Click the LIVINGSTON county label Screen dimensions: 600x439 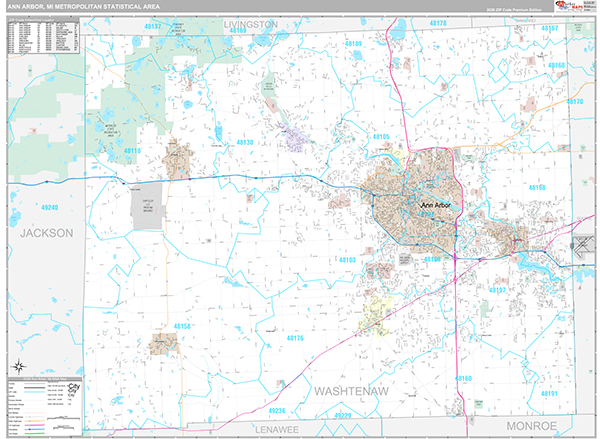250,22
